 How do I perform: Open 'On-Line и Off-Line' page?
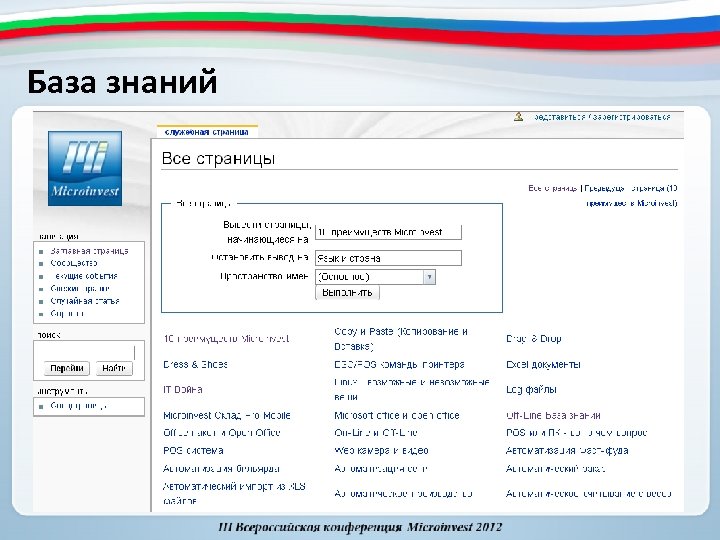376,433
